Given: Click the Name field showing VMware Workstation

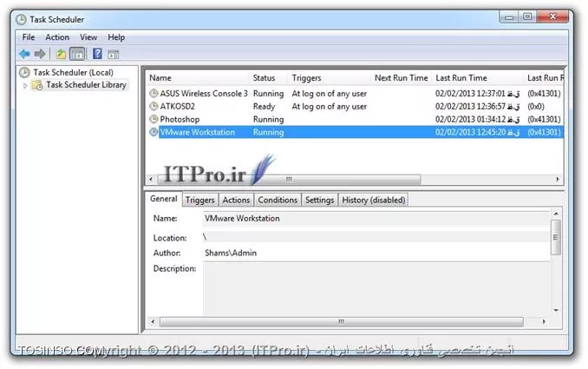Looking at the screenshot, I should click(x=376, y=219).
